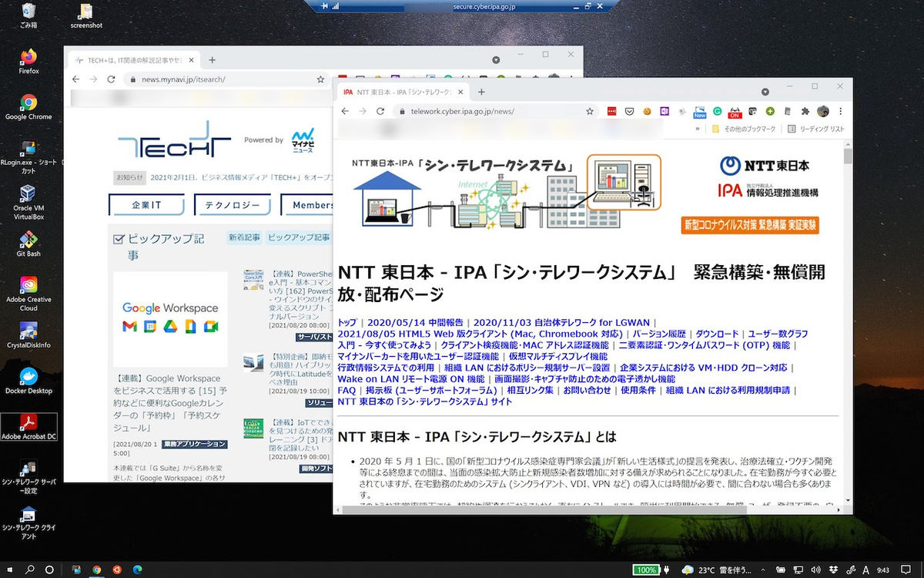This screenshot has height=578, width=924.
Task: Select the Adobe Creative Cloud desktop icon
Action: click(x=28, y=294)
